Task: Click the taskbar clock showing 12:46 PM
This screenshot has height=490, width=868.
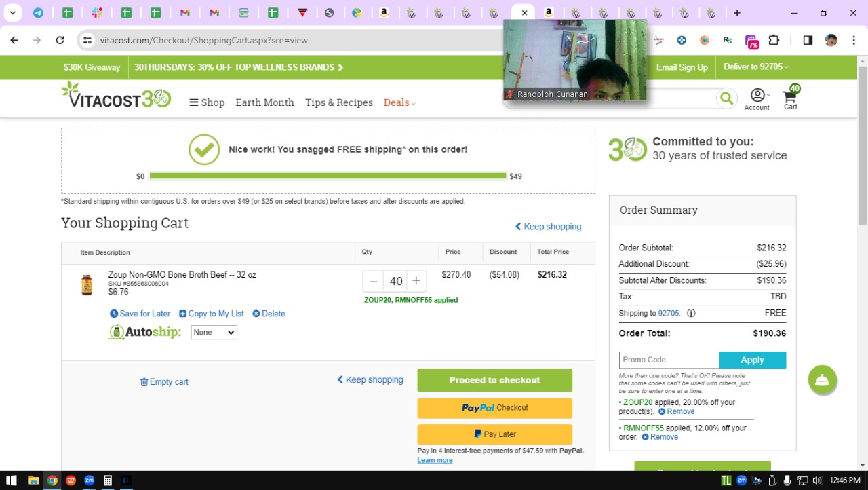Action: click(x=845, y=480)
